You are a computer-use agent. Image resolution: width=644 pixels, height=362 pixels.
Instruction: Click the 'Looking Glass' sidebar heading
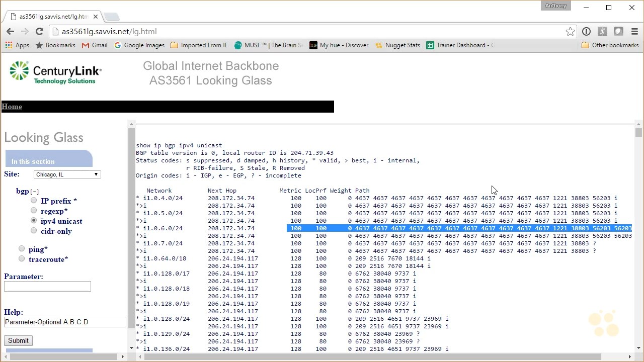pos(44,138)
